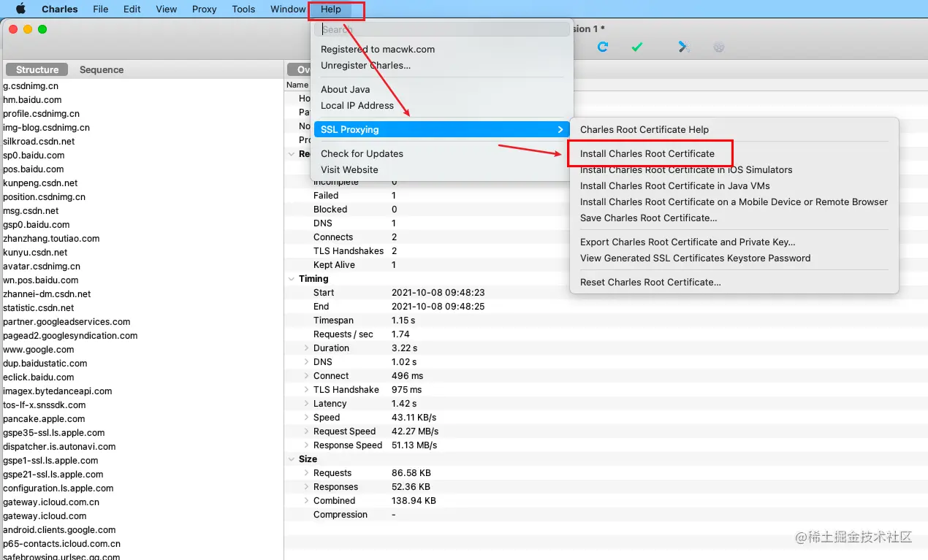Expand the Request Speed row
Screen dimensions: 928x560
pyautogui.click(x=307, y=431)
